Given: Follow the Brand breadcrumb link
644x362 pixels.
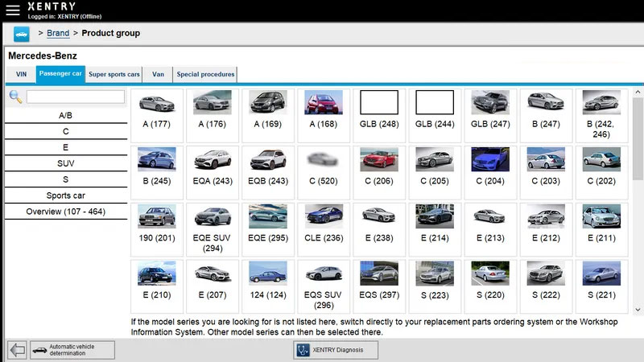Looking at the screenshot, I should [x=58, y=33].
